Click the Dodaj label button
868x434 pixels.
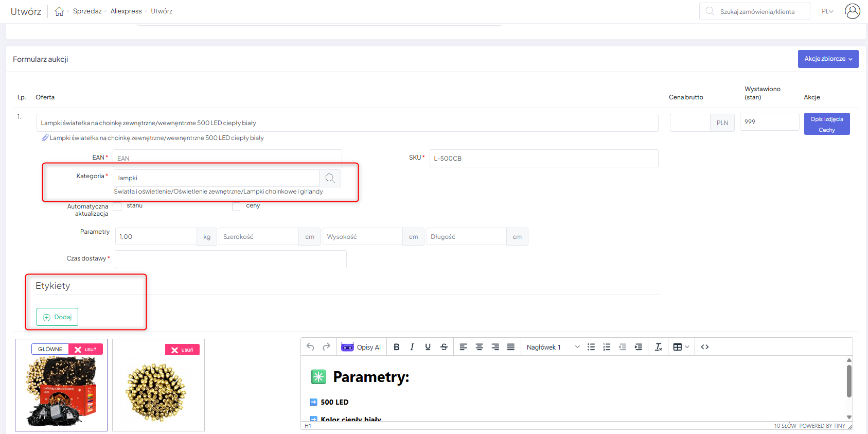point(57,317)
